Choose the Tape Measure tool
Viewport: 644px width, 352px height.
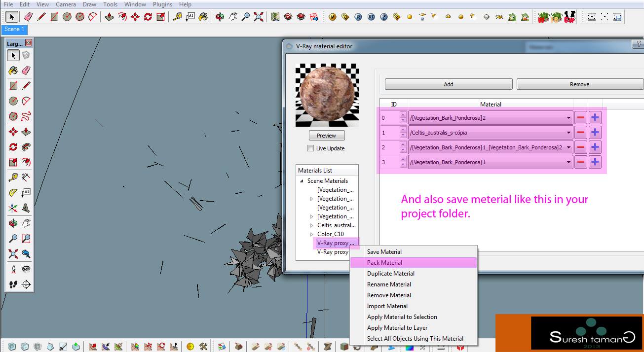pos(12,177)
